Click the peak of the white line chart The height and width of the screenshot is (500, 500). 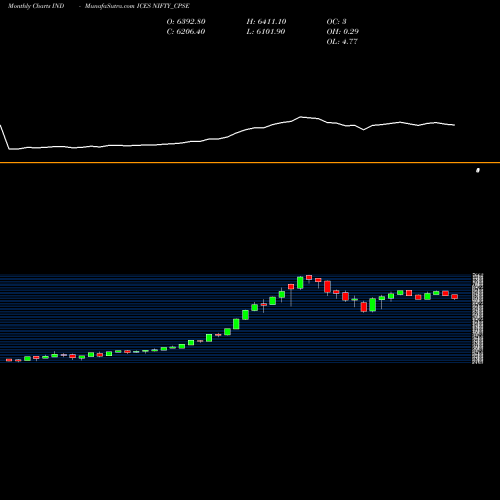click(x=301, y=117)
